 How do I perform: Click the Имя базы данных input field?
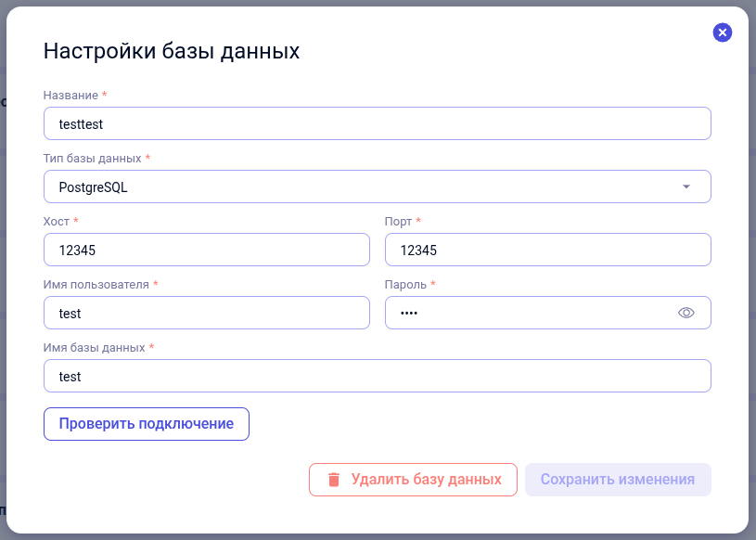click(x=377, y=376)
